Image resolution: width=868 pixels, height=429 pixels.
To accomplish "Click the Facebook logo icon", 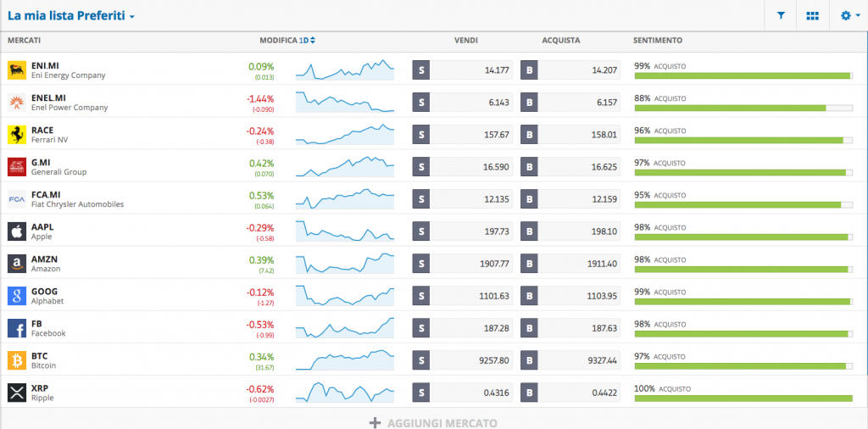I will 17,328.
